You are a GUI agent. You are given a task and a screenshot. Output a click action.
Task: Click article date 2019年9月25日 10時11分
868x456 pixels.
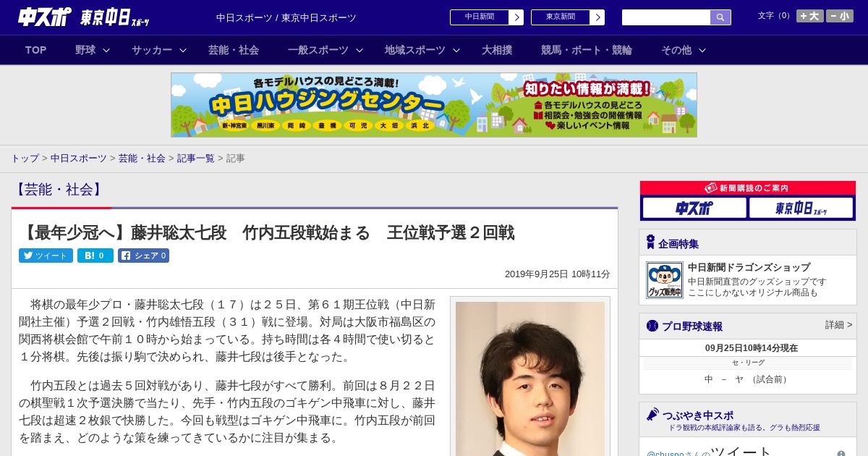(558, 274)
